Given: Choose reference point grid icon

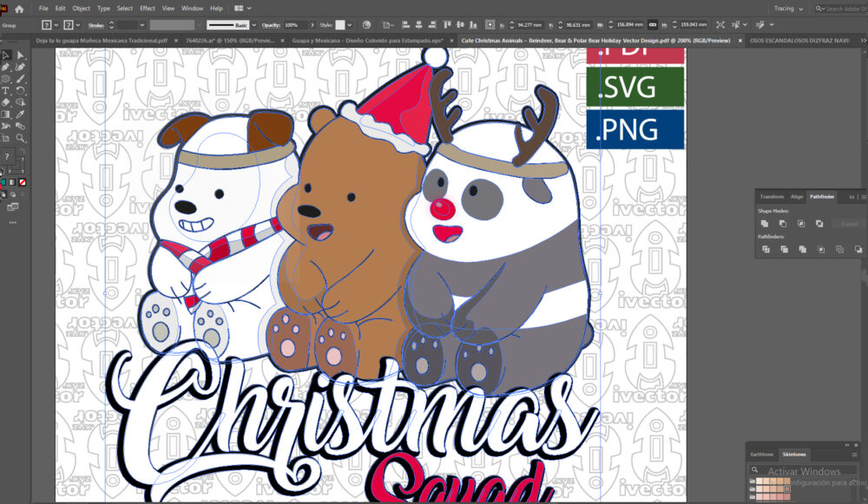Looking at the screenshot, I should click(490, 25).
